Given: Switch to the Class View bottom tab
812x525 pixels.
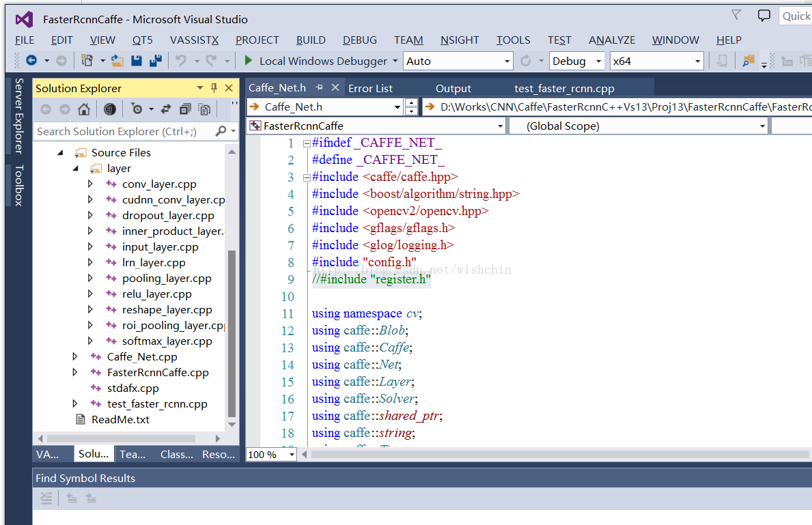Looking at the screenshot, I should pyautogui.click(x=177, y=454).
